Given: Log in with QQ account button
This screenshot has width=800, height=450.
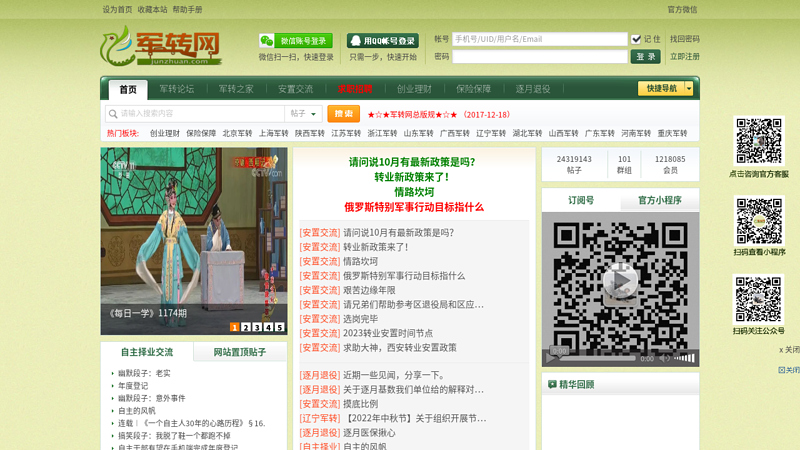Looking at the screenshot, I should coord(383,41).
